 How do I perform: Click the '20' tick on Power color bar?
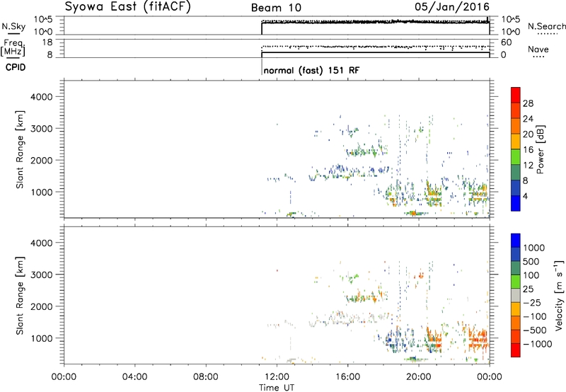[528, 134]
